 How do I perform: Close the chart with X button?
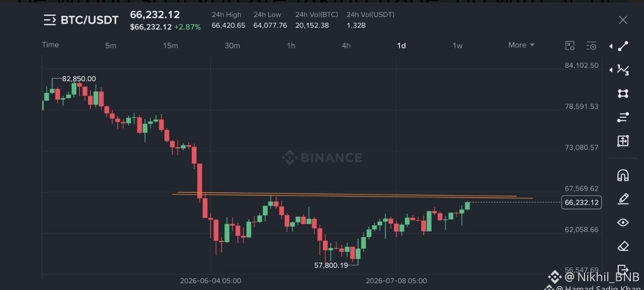pyautogui.click(x=623, y=20)
